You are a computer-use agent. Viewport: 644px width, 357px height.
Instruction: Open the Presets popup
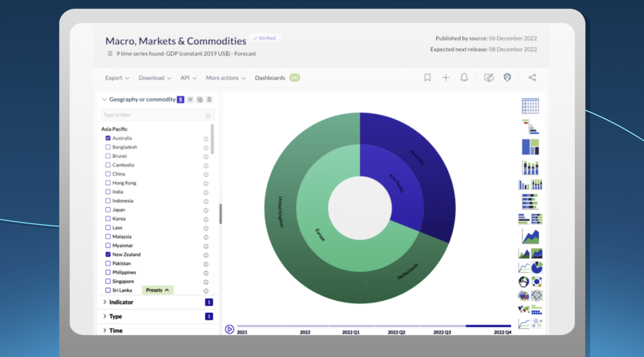click(x=157, y=290)
